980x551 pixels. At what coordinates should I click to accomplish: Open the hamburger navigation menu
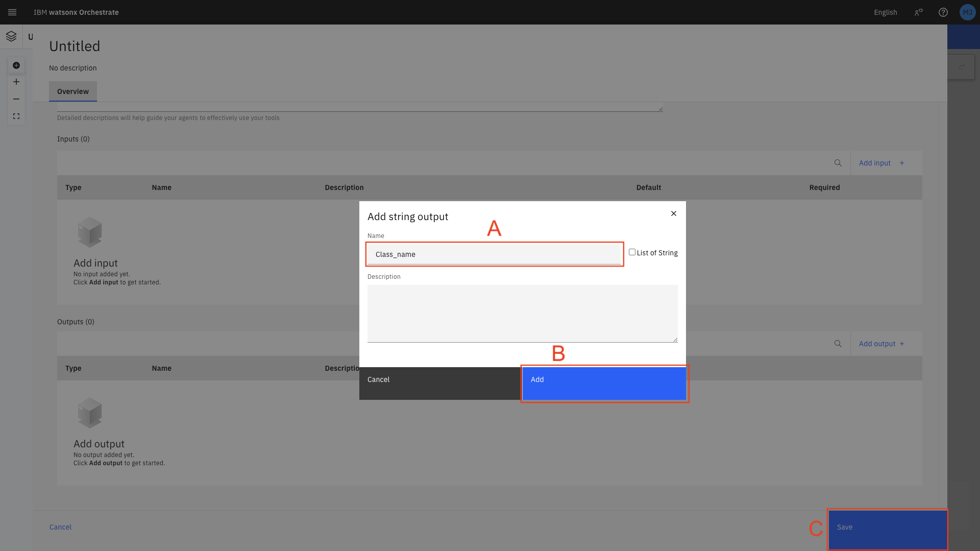click(x=12, y=12)
